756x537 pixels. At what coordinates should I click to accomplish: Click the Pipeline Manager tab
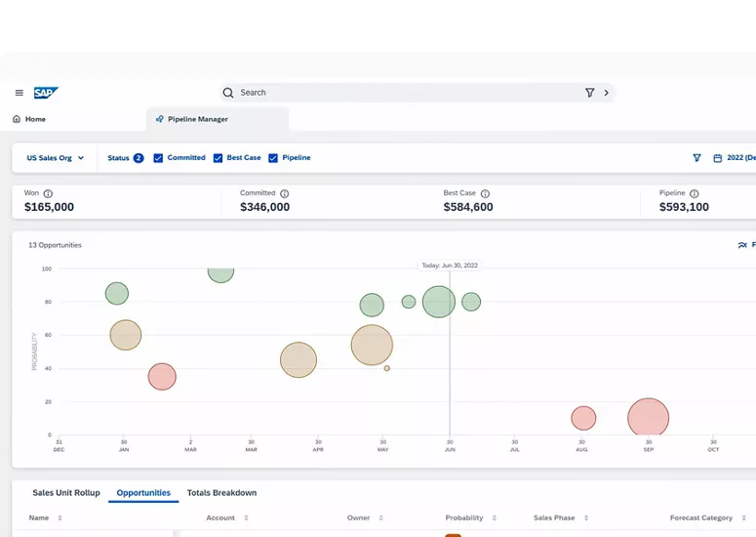click(x=198, y=119)
